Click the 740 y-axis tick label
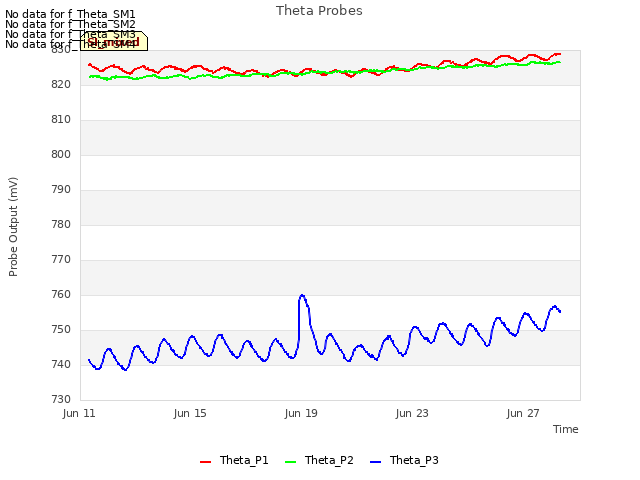640x480 pixels. tap(61, 364)
